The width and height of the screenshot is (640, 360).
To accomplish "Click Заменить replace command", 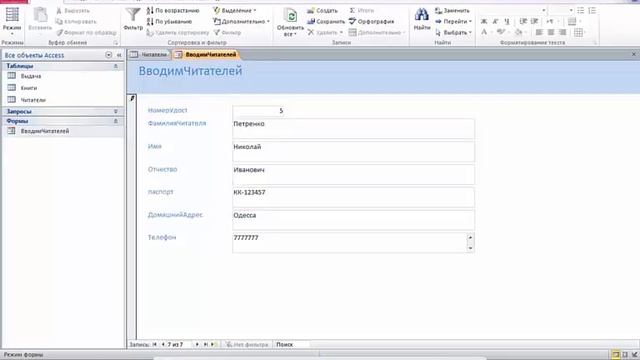I will (x=452, y=11).
